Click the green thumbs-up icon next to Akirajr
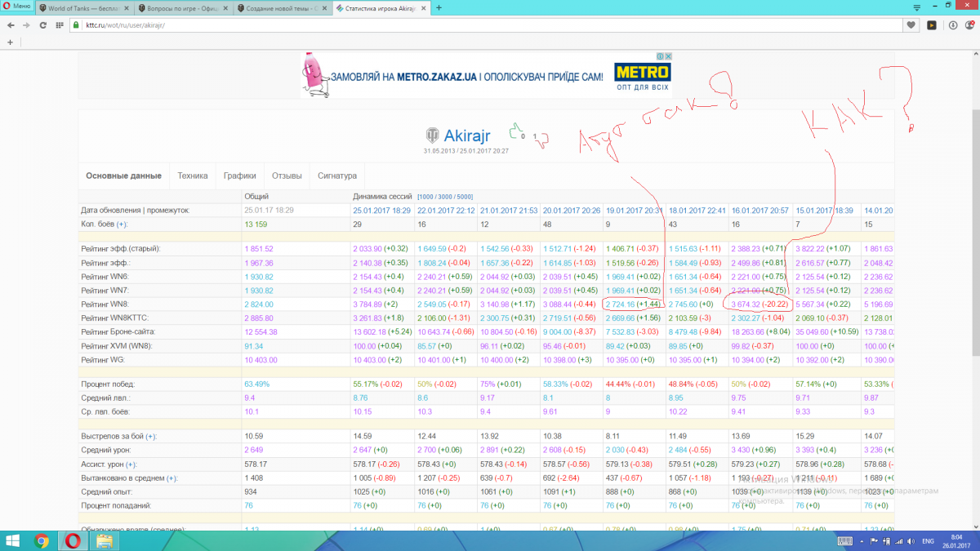 click(515, 131)
